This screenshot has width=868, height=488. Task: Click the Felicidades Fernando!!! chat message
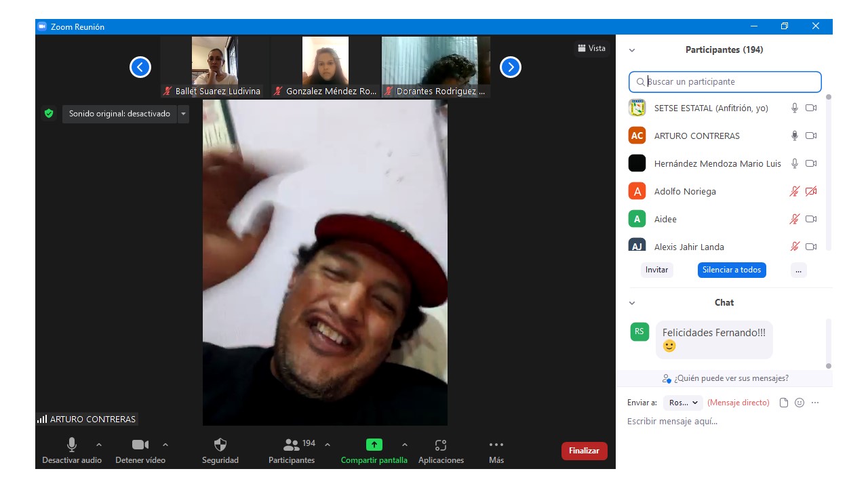pos(714,340)
